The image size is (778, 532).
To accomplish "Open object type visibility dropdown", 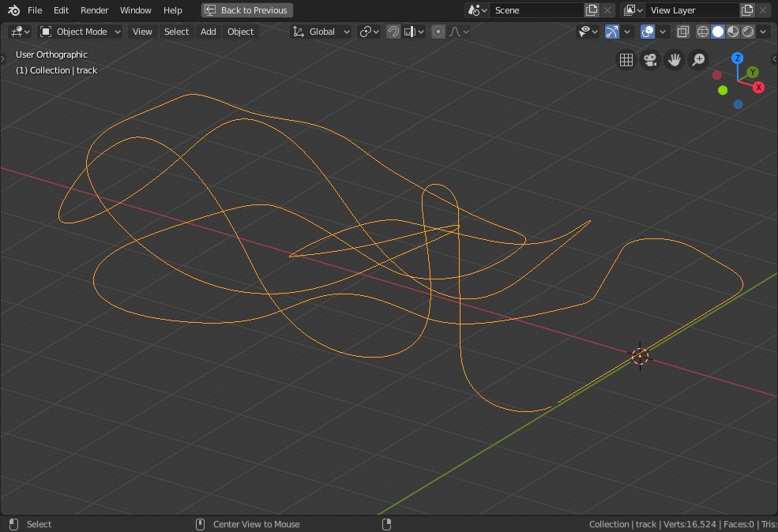I will [588, 32].
